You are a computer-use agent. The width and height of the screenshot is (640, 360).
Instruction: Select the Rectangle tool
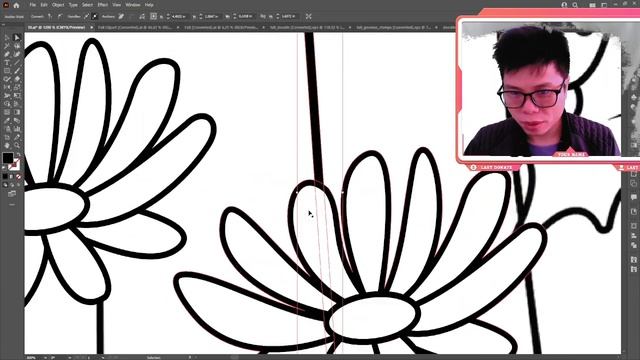[7, 71]
